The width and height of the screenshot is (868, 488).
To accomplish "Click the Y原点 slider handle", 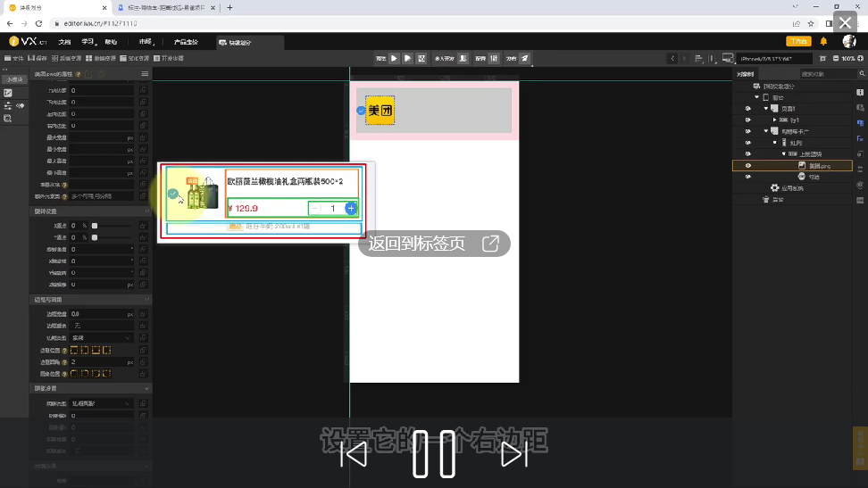I will [x=95, y=237].
